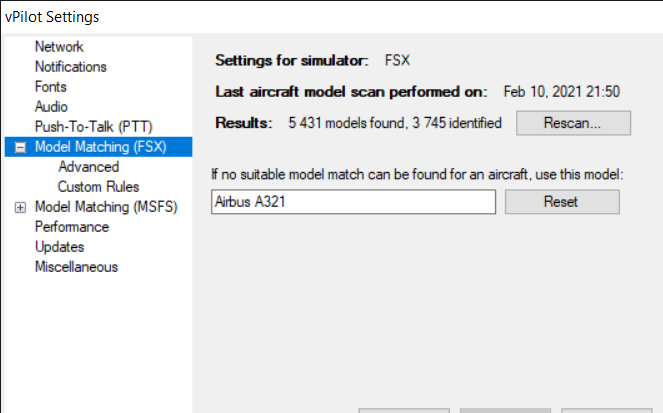
Task: Select the Model Matching (FSX) entry
Action: pos(99,147)
